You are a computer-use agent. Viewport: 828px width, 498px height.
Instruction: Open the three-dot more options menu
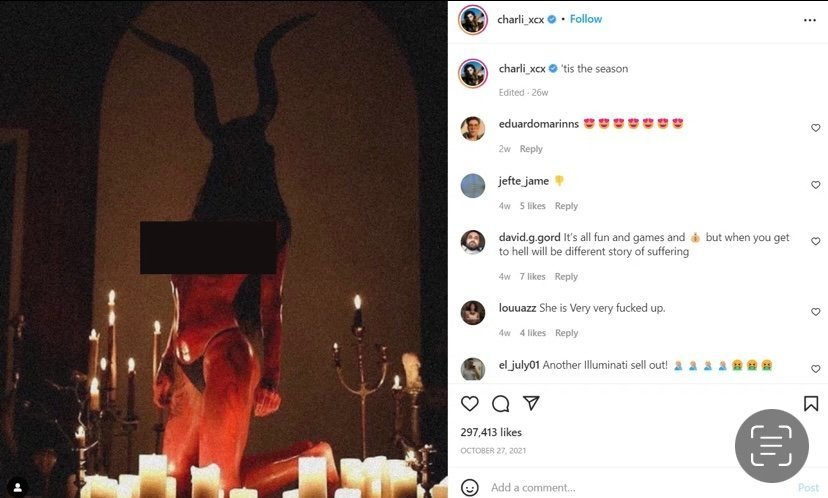(x=810, y=20)
